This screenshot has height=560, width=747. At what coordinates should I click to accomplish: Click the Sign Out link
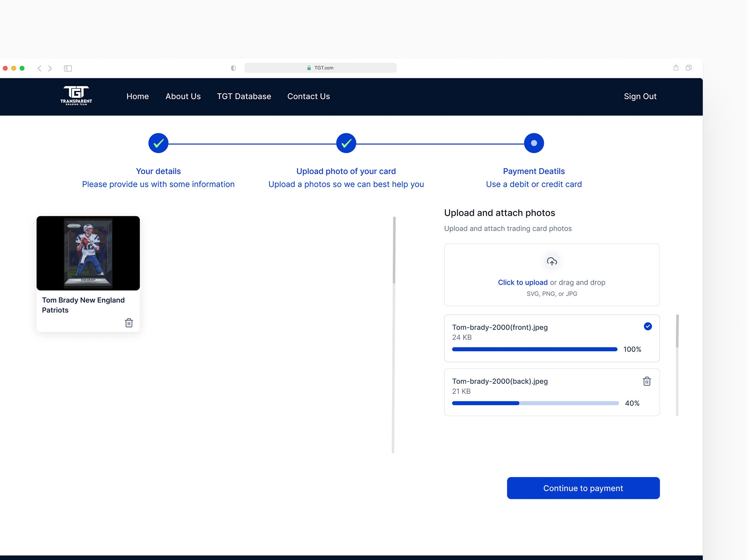(x=640, y=96)
